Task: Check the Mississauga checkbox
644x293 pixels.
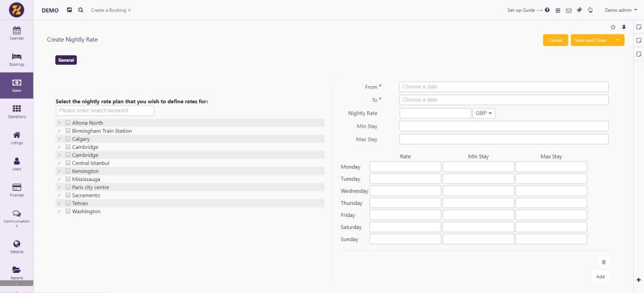Action: pos(68,179)
